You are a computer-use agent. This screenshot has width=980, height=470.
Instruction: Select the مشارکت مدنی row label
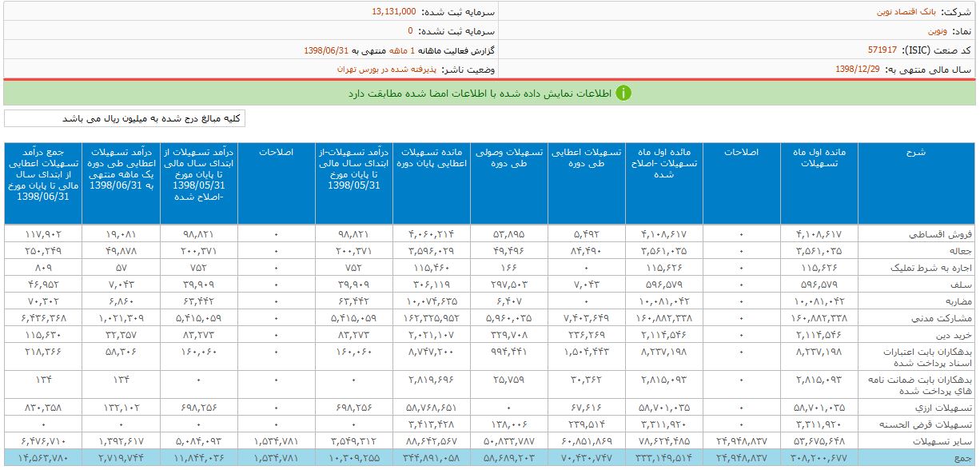(x=944, y=318)
